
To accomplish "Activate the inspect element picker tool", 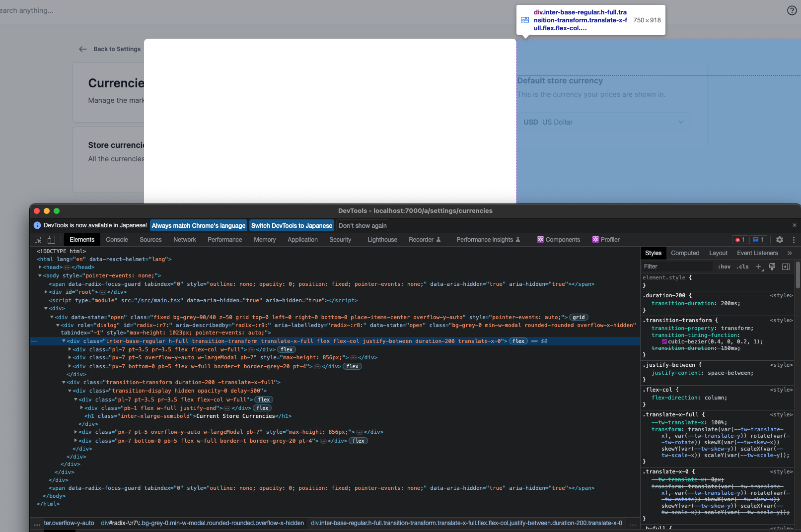I will pyautogui.click(x=38, y=240).
